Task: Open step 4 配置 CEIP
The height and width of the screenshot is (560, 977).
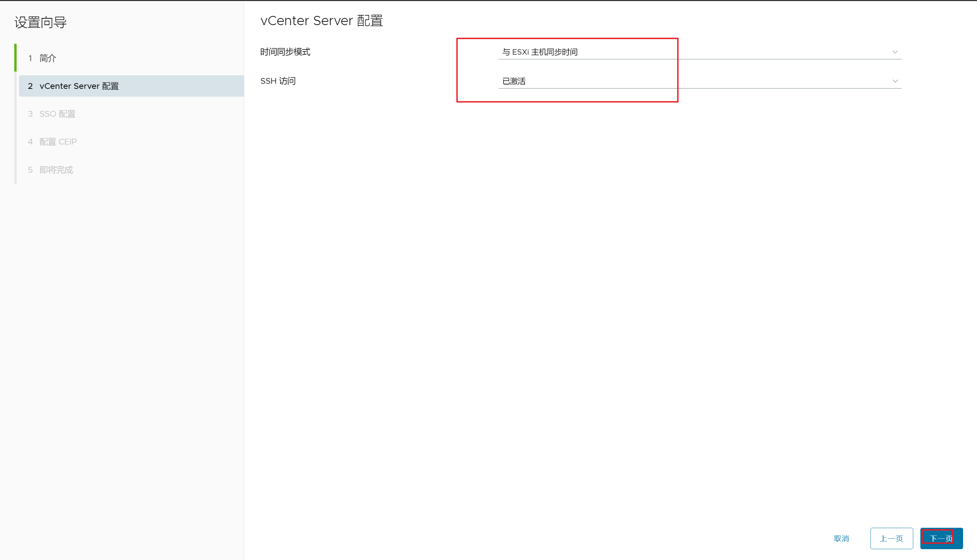Action: pyautogui.click(x=58, y=142)
